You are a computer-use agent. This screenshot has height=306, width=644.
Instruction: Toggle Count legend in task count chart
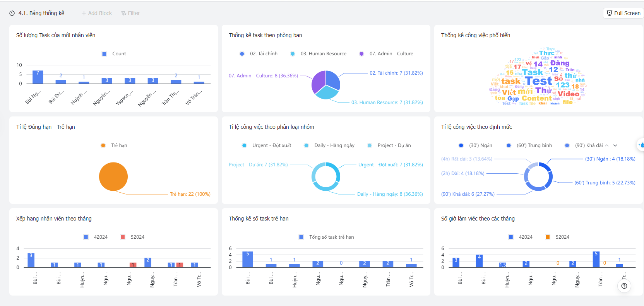pos(114,54)
